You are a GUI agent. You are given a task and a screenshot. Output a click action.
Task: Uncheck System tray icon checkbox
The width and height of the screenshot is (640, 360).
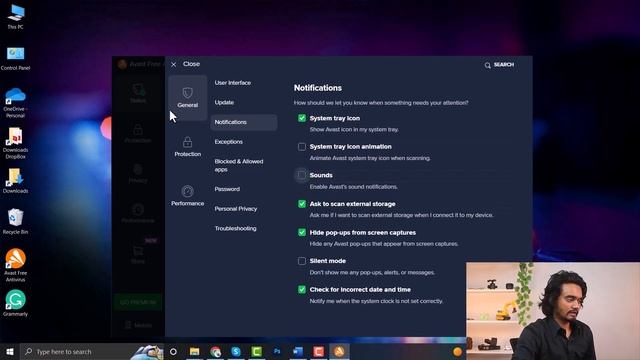pos(302,118)
